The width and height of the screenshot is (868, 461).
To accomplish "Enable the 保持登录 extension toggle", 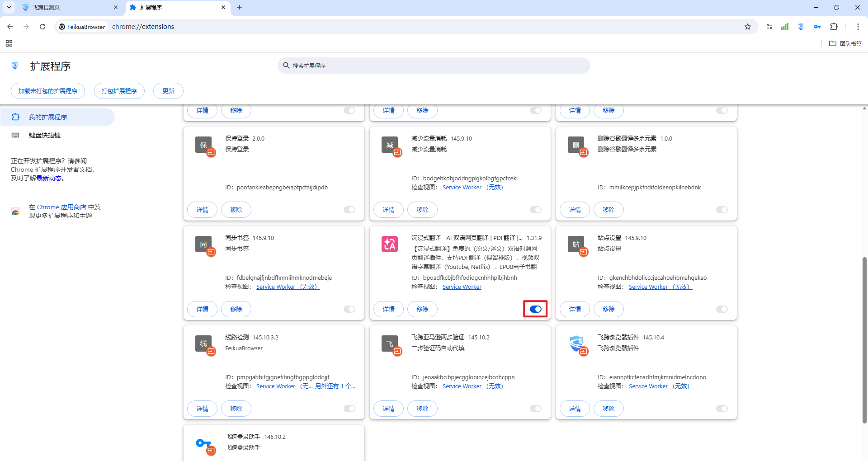I will tap(349, 210).
